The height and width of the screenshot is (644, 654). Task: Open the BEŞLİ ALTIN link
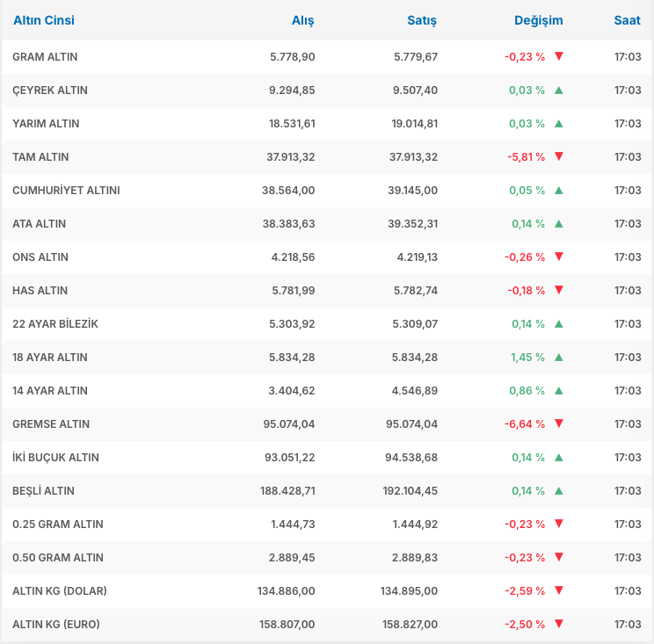43,490
